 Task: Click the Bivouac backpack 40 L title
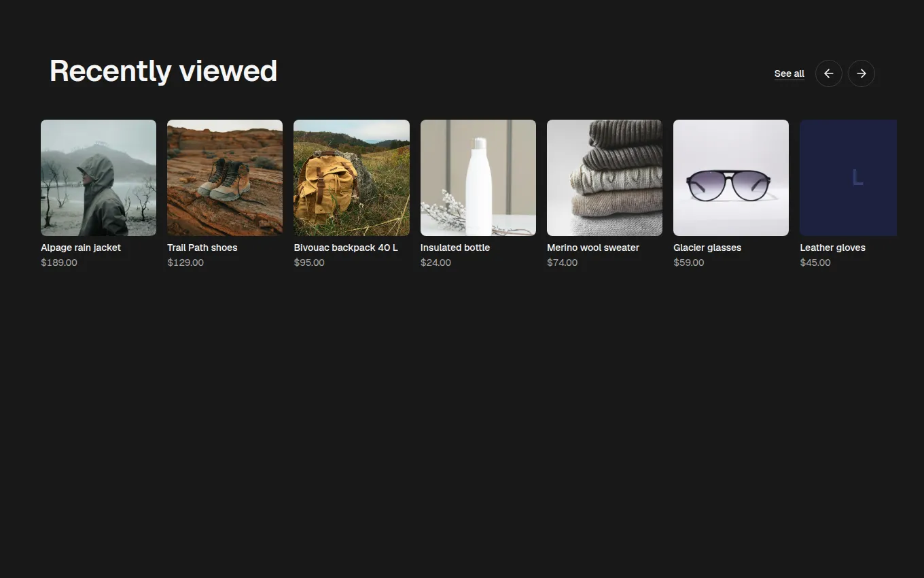tap(346, 248)
